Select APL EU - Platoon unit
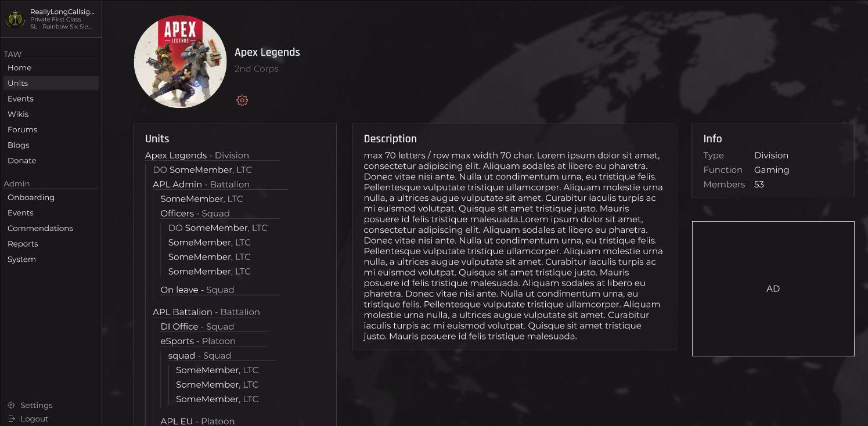The width and height of the screenshot is (868, 426). click(197, 421)
